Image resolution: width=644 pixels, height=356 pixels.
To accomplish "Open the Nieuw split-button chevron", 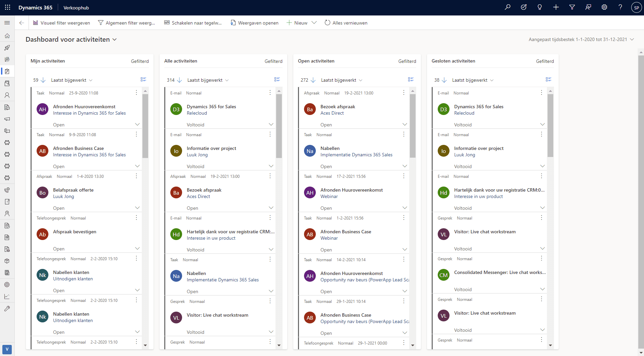I will pyautogui.click(x=314, y=23).
